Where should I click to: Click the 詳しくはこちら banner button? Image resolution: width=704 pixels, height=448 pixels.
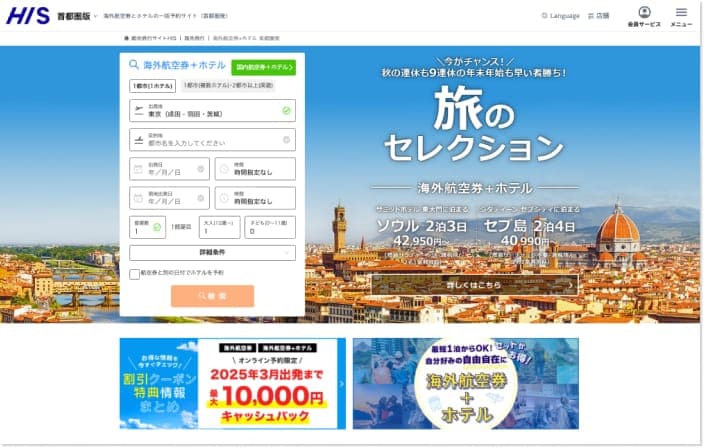coord(475,285)
